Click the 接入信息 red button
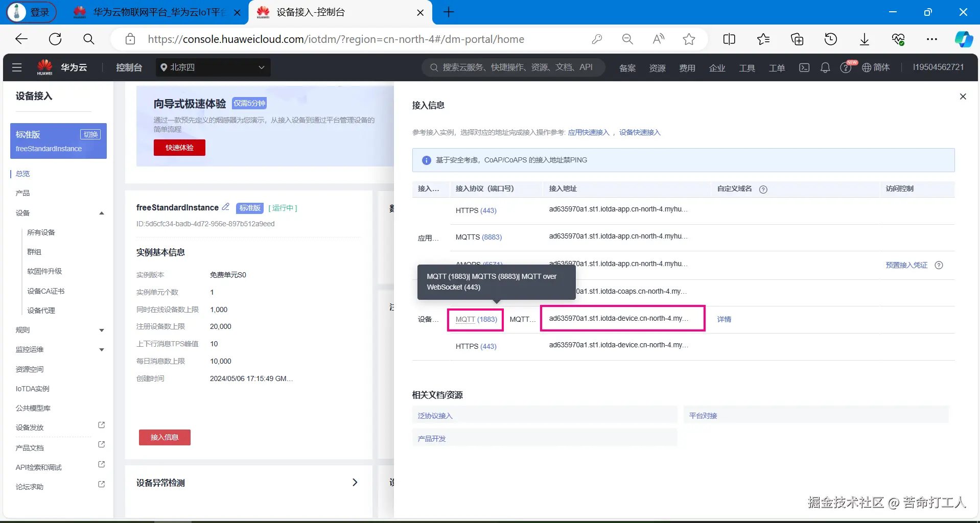 tap(165, 437)
